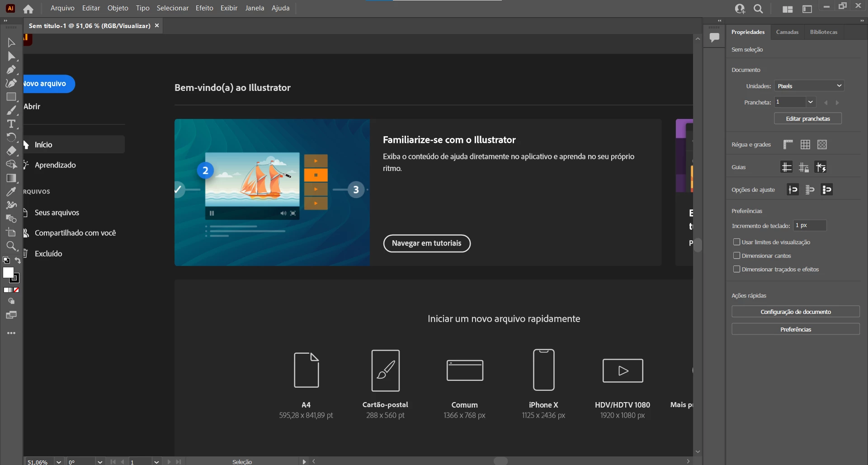The height and width of the screenshot is (465, 868).
Task: Select the Type tool
Action: pyautogui.click(x=11, y=124)
